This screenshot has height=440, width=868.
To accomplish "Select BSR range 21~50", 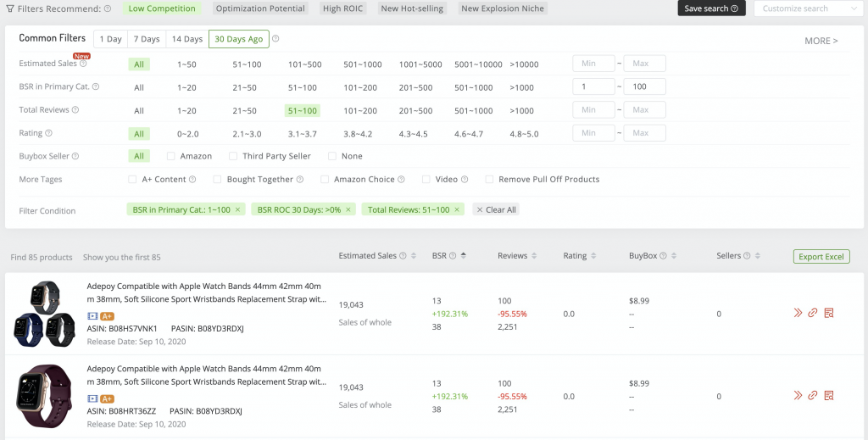I will pyautogui.click(x=244, y=87).
